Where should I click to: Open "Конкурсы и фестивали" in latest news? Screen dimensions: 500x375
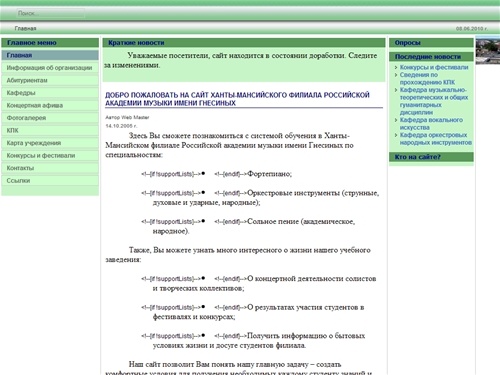(x=434, y=67)
